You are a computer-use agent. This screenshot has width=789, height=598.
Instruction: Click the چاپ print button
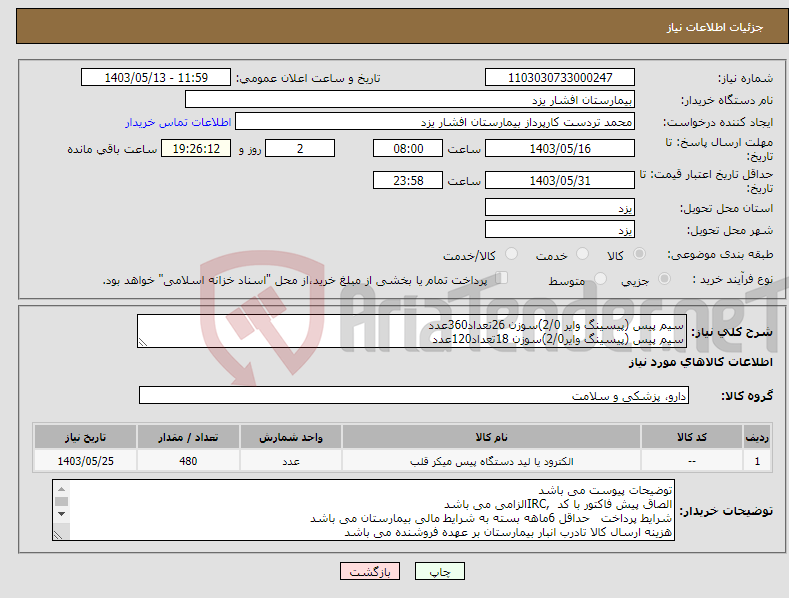pyautogui.click(x=440, y=571)
